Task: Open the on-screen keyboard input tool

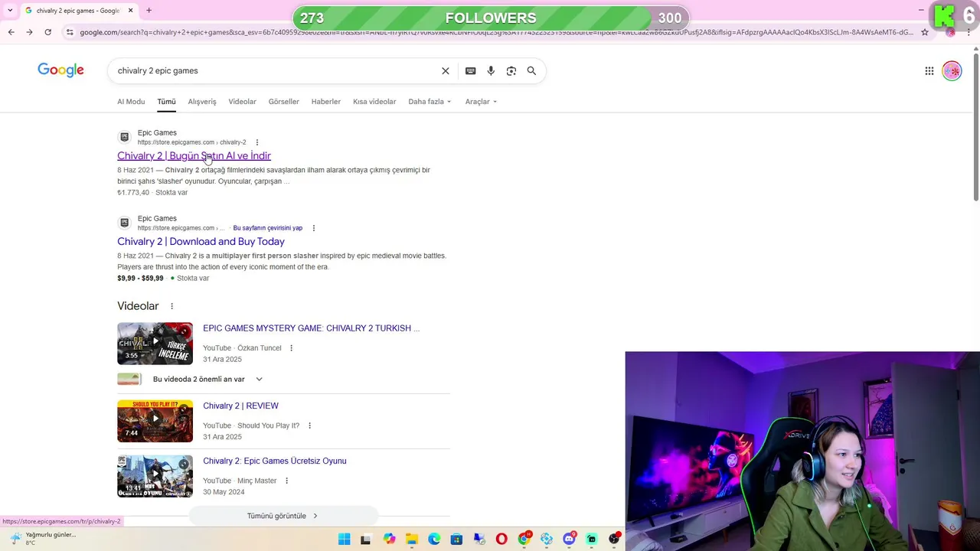Action: click(471, 70)
